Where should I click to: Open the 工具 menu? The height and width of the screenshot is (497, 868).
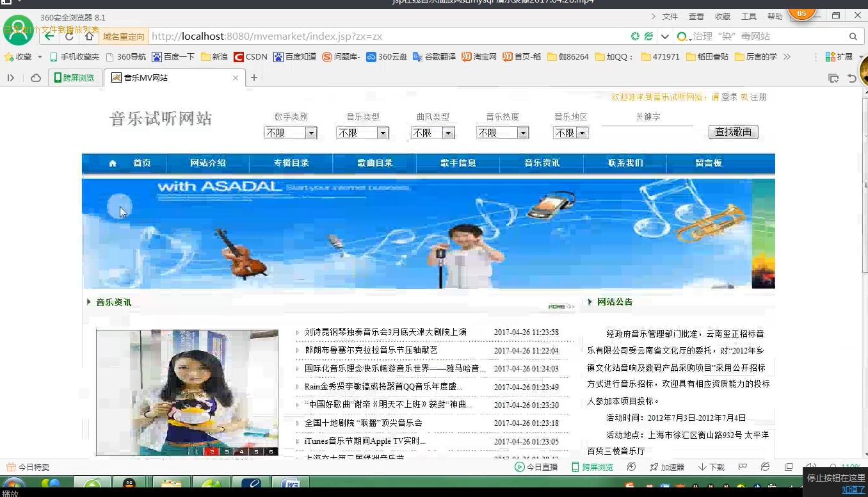[749, 17]
